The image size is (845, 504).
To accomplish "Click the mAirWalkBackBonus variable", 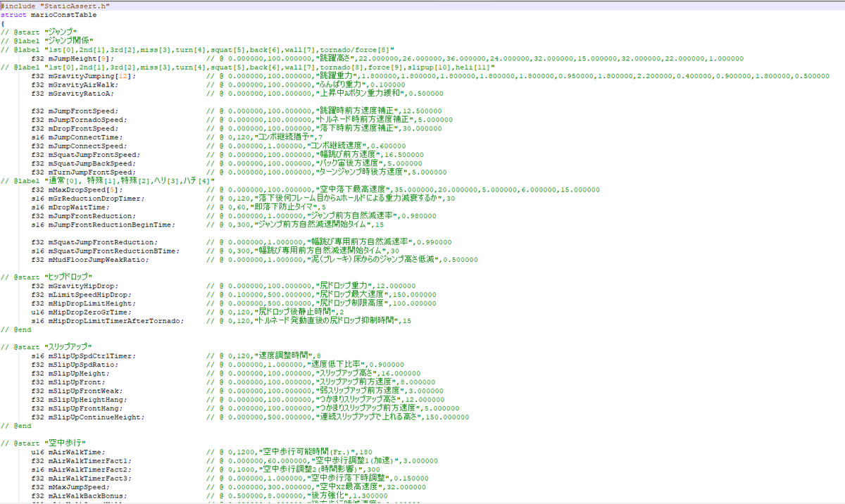I will pos(86,495).
